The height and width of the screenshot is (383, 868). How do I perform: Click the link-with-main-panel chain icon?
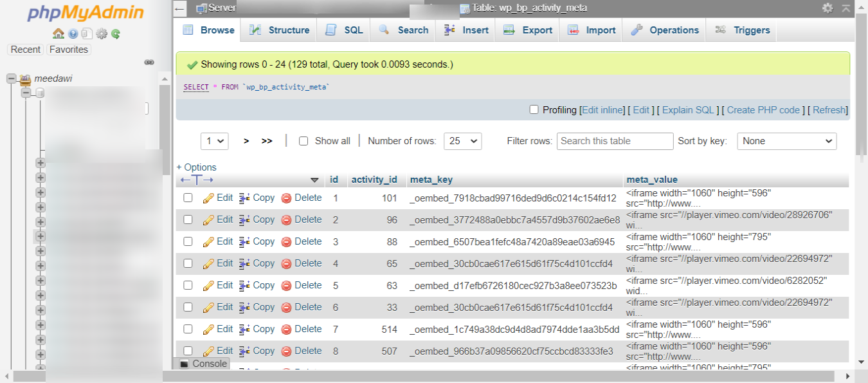click(149, 62)
